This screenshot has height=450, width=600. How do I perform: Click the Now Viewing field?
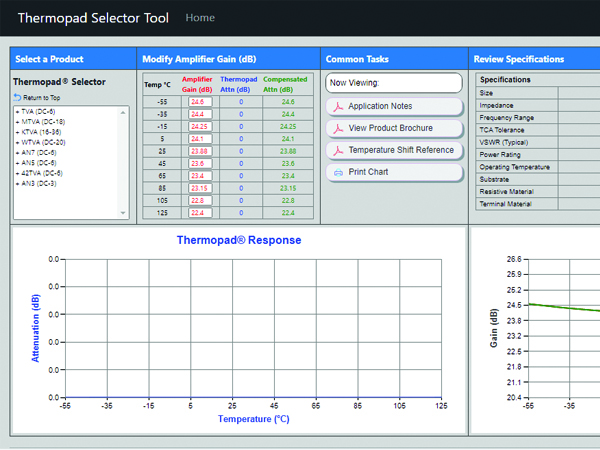(x=394, y=83)
